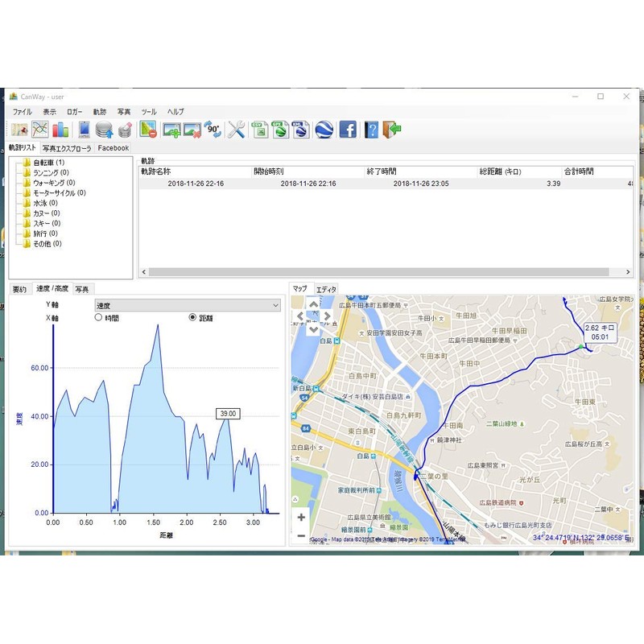Export track using the CSV icon
The image size is (644, 644).
(x=259, y=130)
